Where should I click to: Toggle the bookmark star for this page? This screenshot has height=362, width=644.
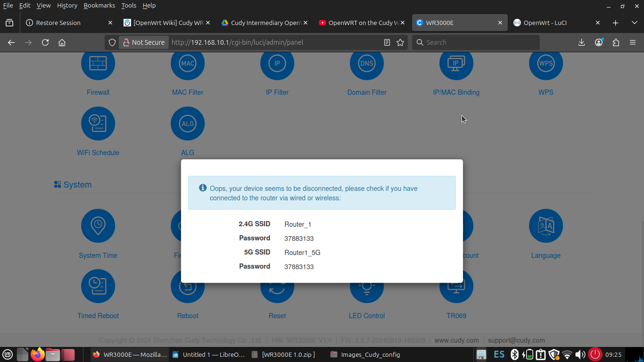pyautogui.click(x=400, y=42)
